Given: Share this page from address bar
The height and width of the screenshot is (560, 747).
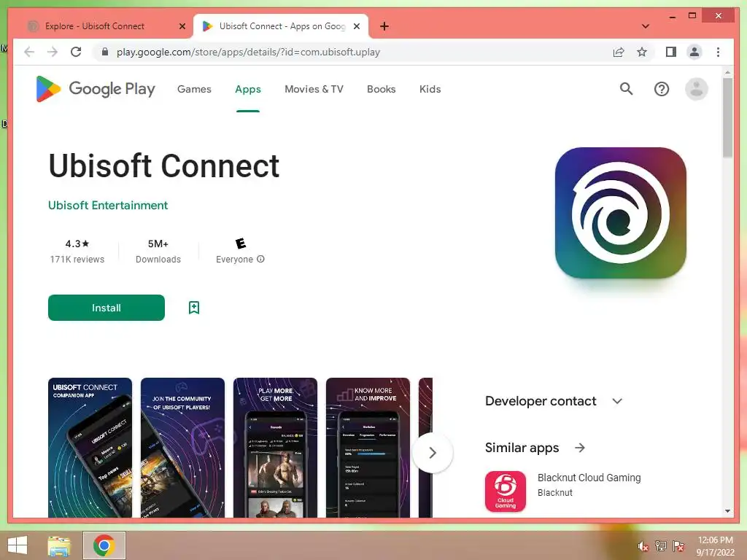Looking at the screenshot, I should (x=619, y=52).
